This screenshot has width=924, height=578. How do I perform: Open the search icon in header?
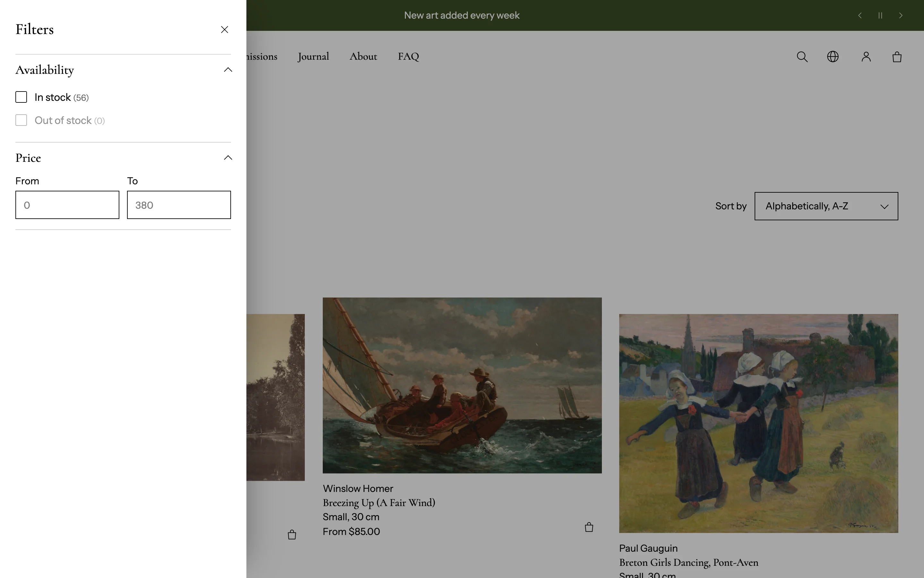tap(802, 57)
